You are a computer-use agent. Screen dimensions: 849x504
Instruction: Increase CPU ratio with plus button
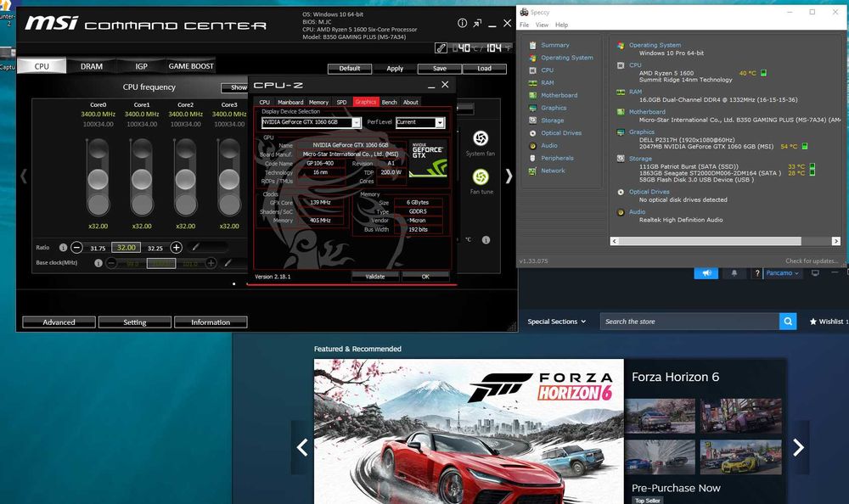click(176, 248)
